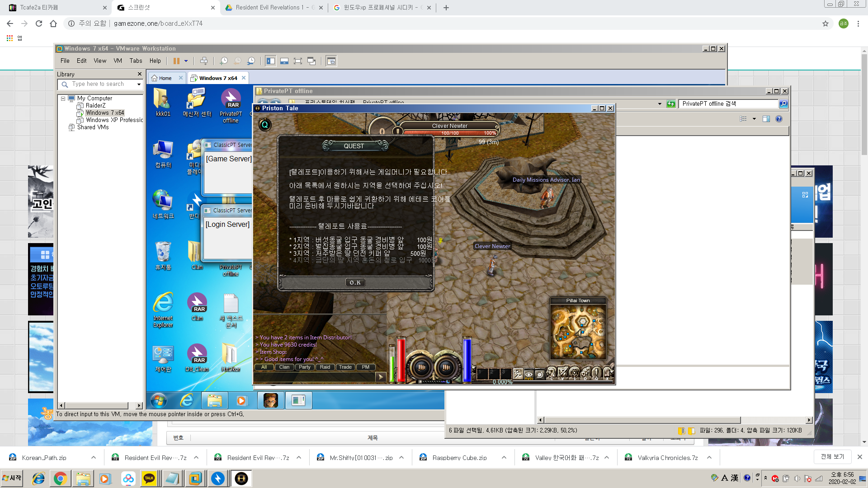Close the Library panel

139,74
